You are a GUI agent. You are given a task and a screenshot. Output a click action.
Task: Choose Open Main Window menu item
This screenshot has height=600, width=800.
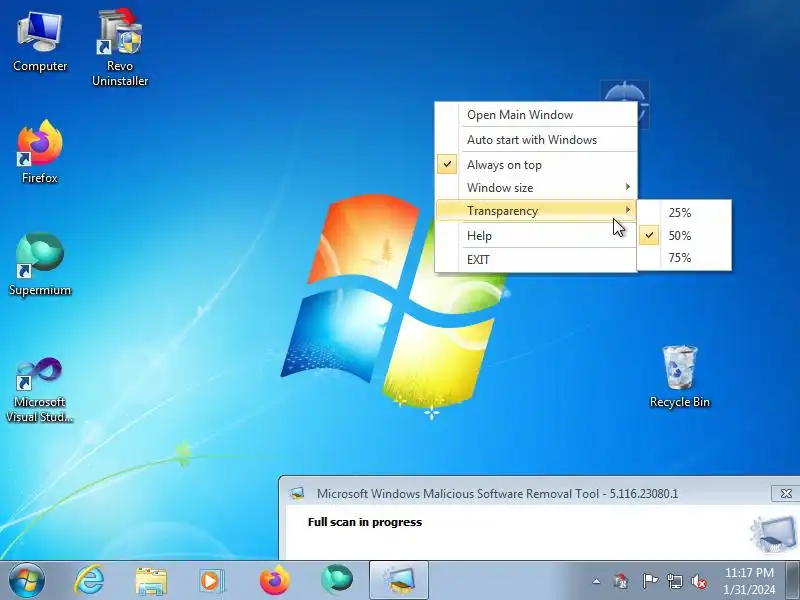coord(536,115)
